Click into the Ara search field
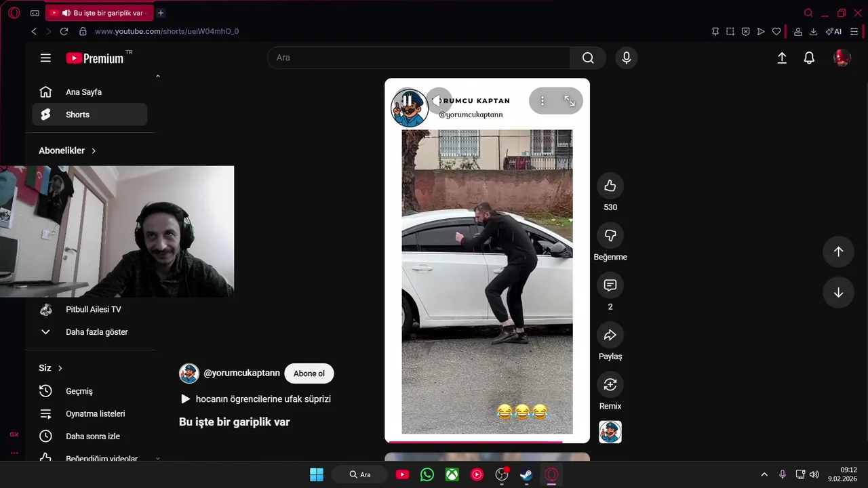 click(x=419, y=58)
